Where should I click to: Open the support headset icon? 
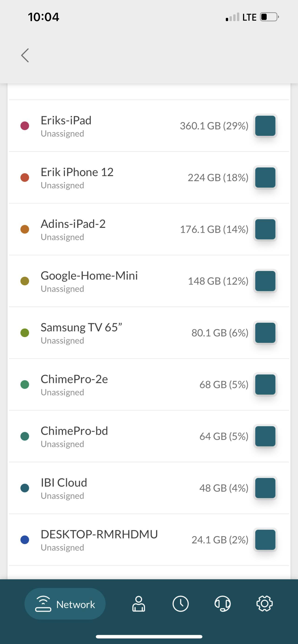pos(222,604)
